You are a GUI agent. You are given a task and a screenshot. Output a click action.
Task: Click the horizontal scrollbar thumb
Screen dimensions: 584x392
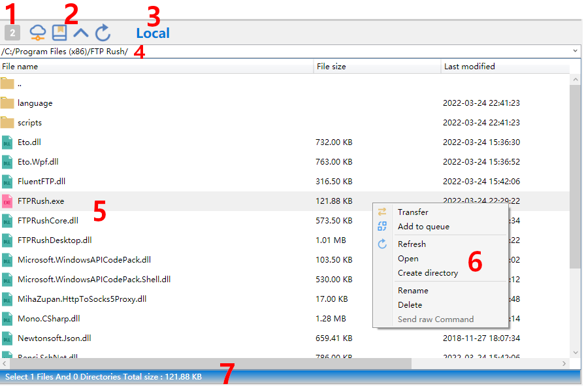(210, 363)
